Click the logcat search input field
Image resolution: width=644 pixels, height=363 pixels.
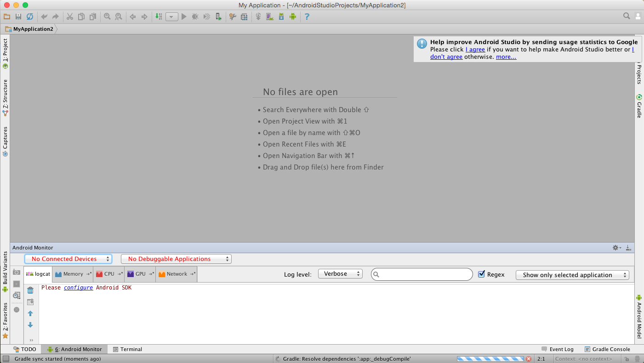coord(422,274)
